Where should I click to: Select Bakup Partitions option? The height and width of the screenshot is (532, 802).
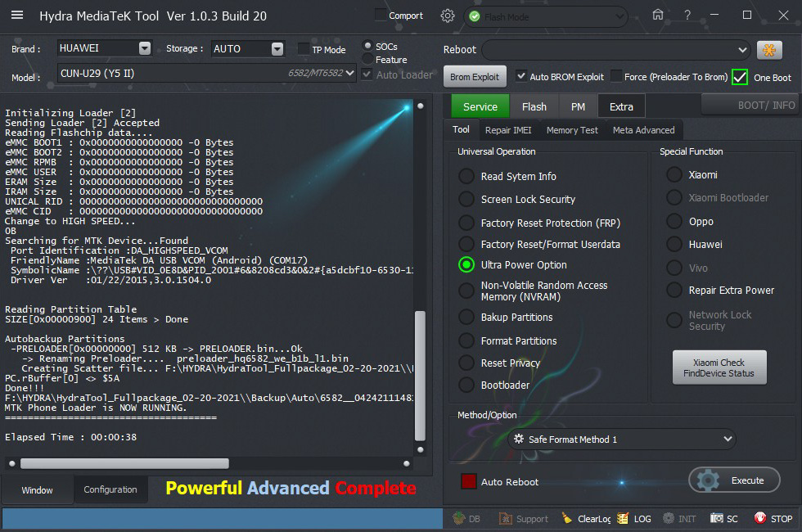click(x=466, y=318)
